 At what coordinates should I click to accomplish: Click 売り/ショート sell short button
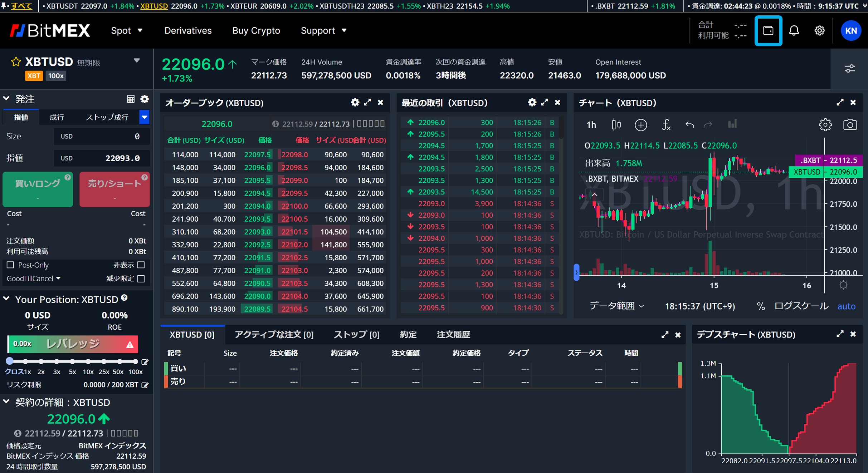tap(114, 189)
